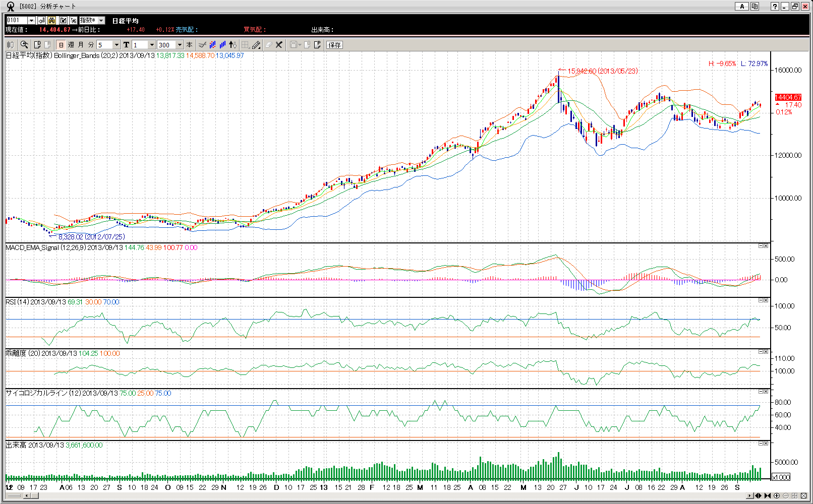Expand the 指数 market type dropdown
813x504 pixels.
tap(101, 20)
